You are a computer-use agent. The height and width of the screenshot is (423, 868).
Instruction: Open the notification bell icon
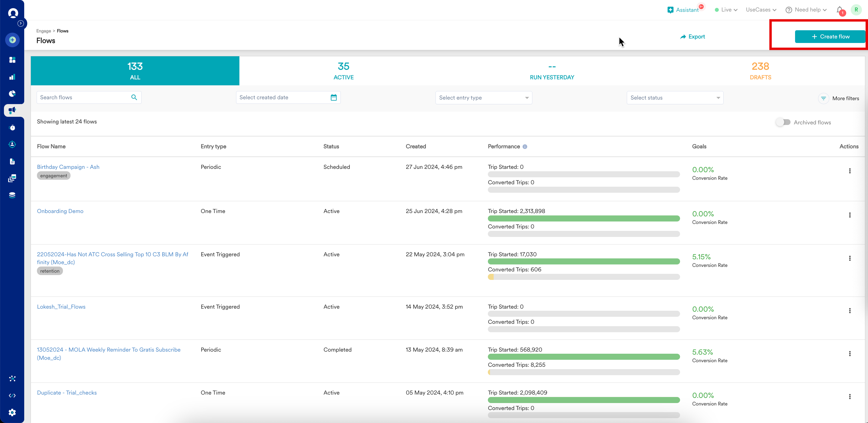pos(840,10)
